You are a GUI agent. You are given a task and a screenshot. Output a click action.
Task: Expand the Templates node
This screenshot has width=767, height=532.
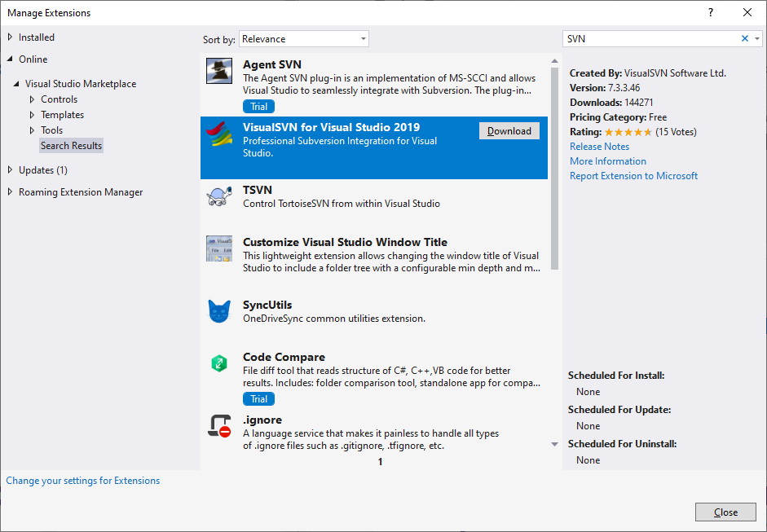pos(33,115)
